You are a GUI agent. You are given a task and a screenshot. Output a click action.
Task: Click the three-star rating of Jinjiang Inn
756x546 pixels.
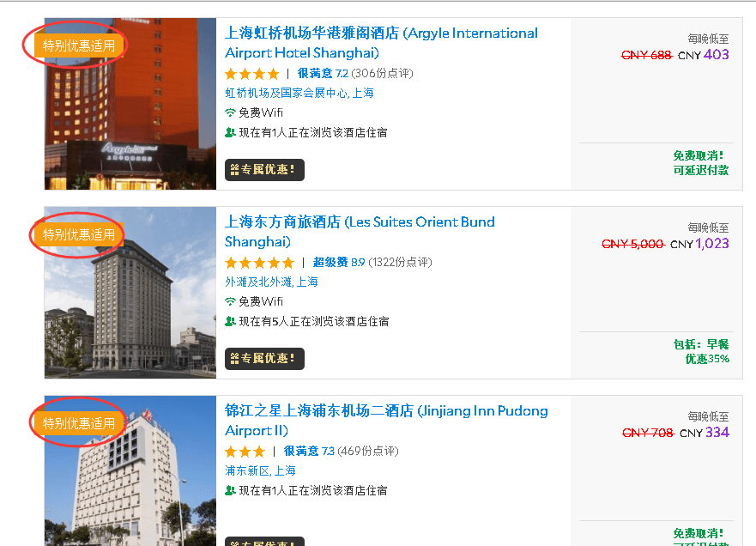(245, 452)
